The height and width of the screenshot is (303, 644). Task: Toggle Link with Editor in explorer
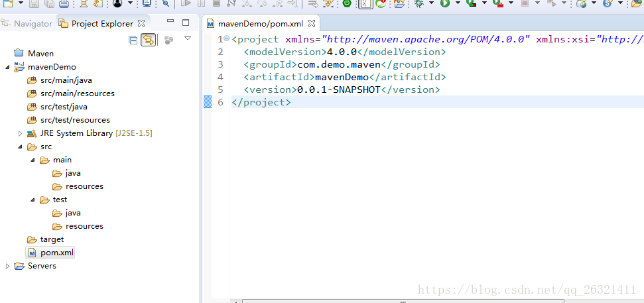149,40
